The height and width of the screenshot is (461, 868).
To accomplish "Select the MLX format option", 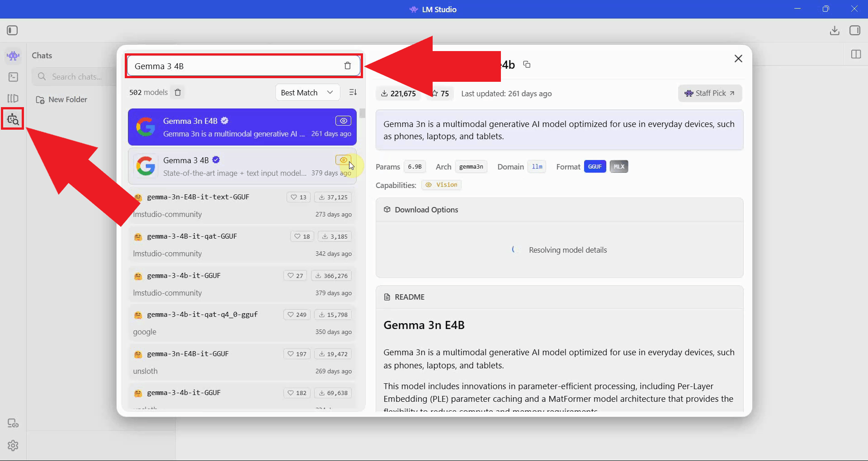I will click(x=618, y=166).
